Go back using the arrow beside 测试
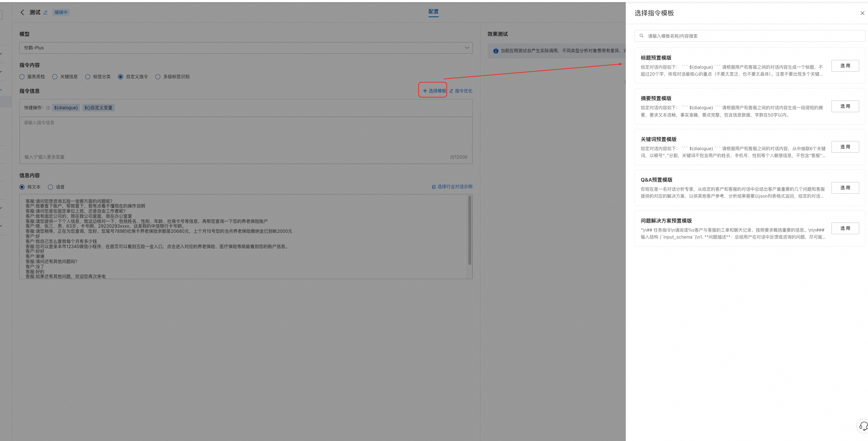 (22, 12)
